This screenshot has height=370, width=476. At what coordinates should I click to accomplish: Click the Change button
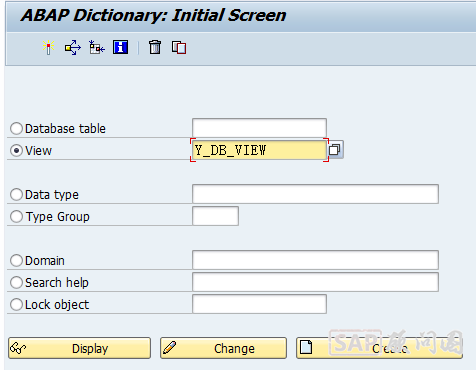coord(223,348)
